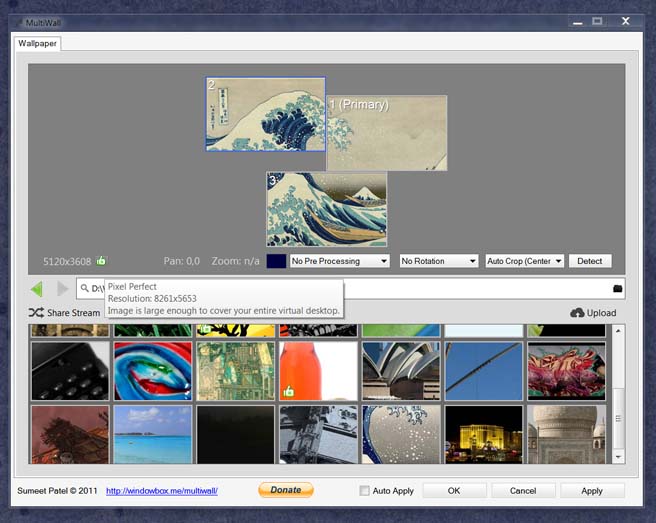Image resolution: width=656 pixels, height=523 pixels.
Task: Select monitor 3 preview
Action: click(x=327, y=209)
